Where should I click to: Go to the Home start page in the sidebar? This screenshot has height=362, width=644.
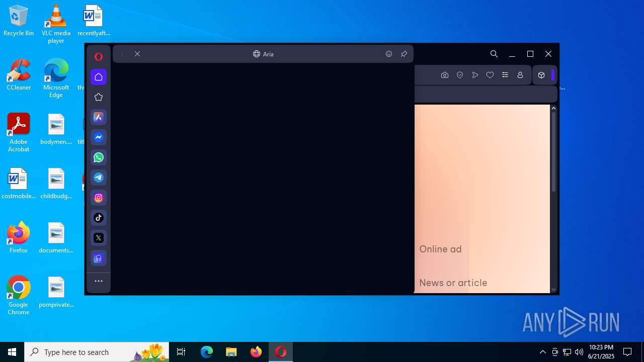(x=99, y=77)
